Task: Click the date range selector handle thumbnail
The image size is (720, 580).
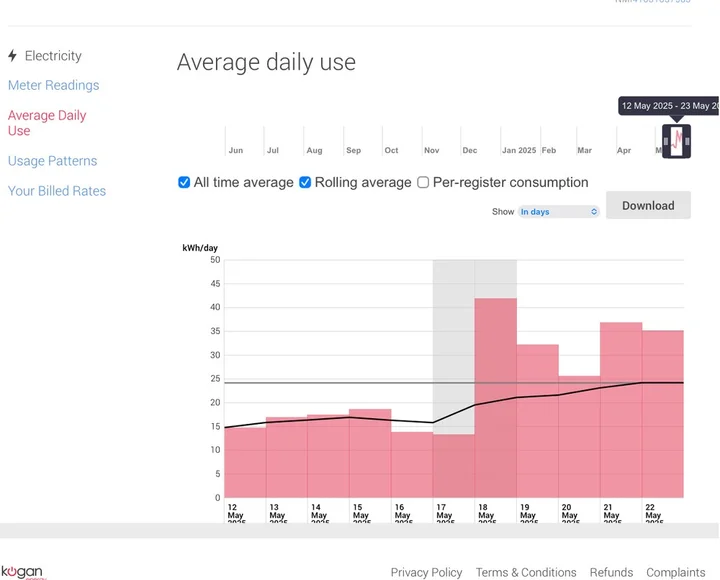Action: point(677,140)
